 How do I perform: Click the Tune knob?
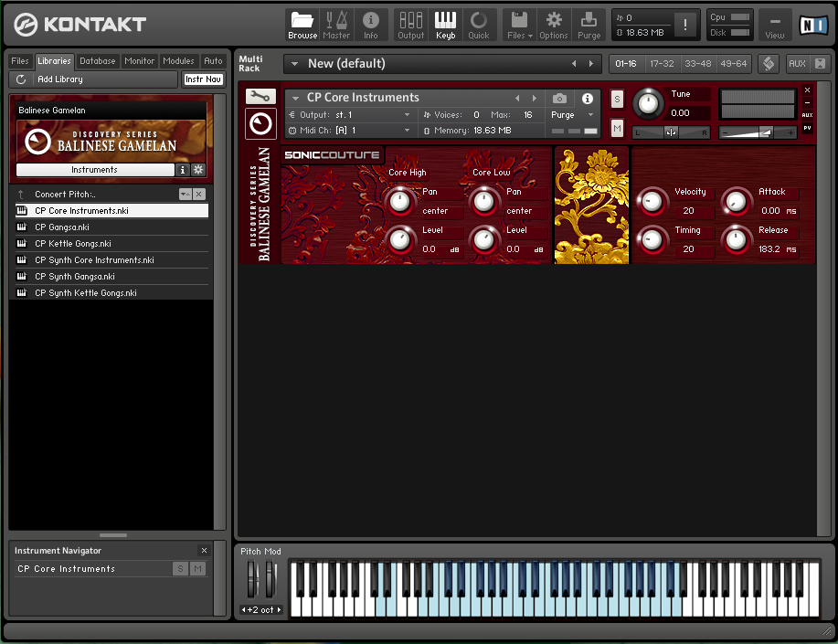[x=648, y=103]
